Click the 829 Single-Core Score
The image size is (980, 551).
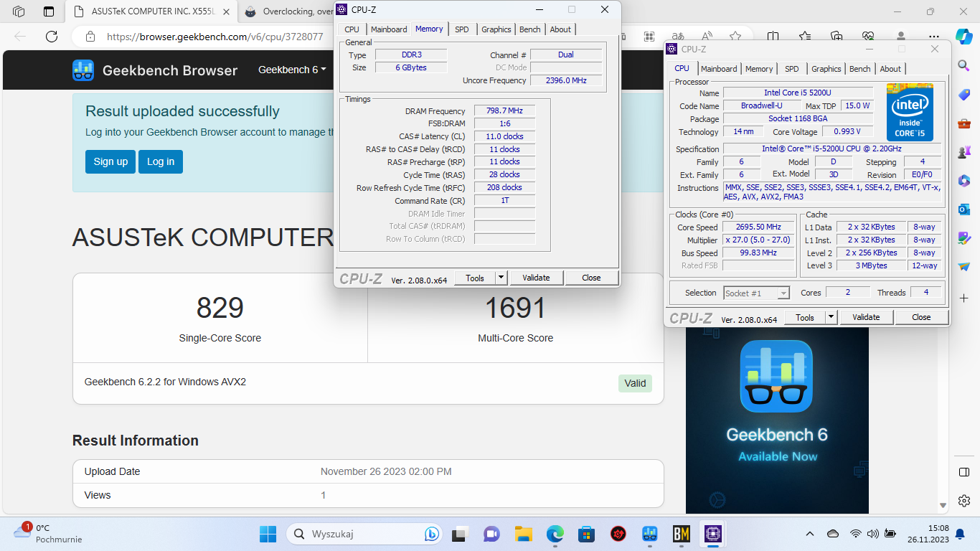click(x=220, y=308)
